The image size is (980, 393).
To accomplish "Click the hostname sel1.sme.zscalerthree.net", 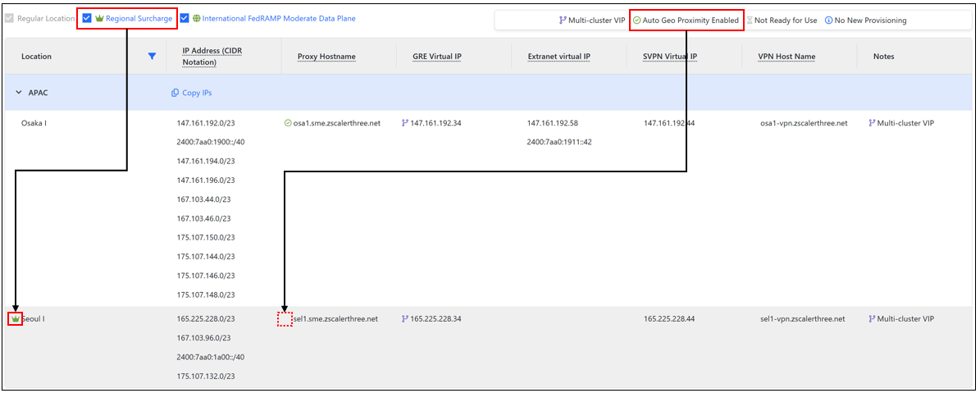I will pyautogui.click(x=335, y=319).
